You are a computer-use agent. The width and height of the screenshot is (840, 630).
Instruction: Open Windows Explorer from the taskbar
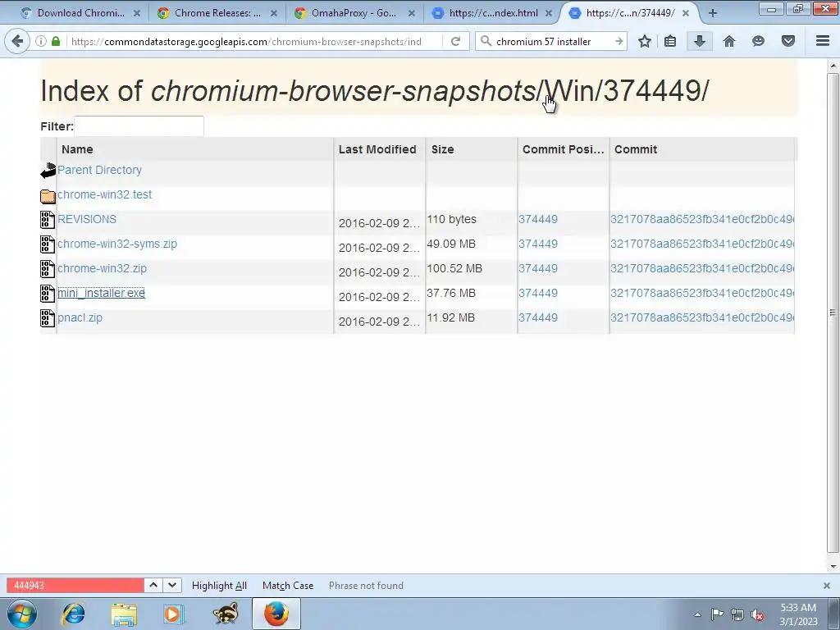(124, 614)
